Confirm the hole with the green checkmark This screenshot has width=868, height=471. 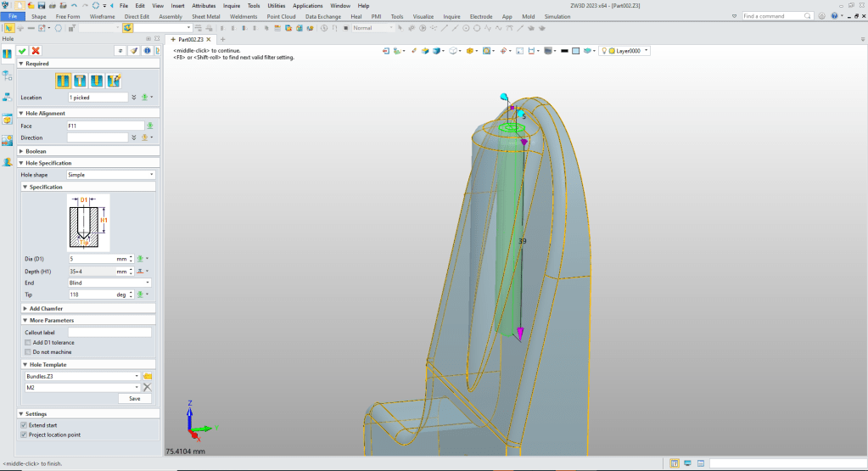23,51
